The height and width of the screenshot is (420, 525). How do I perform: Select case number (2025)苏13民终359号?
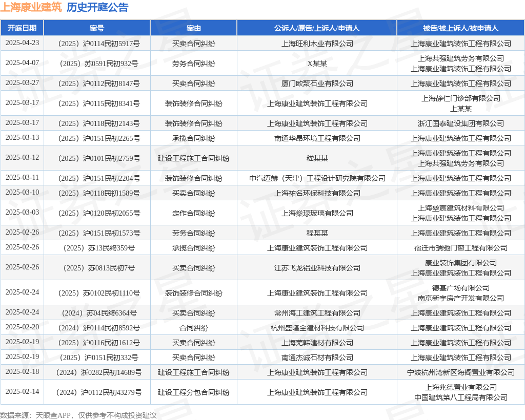(97, 248)
